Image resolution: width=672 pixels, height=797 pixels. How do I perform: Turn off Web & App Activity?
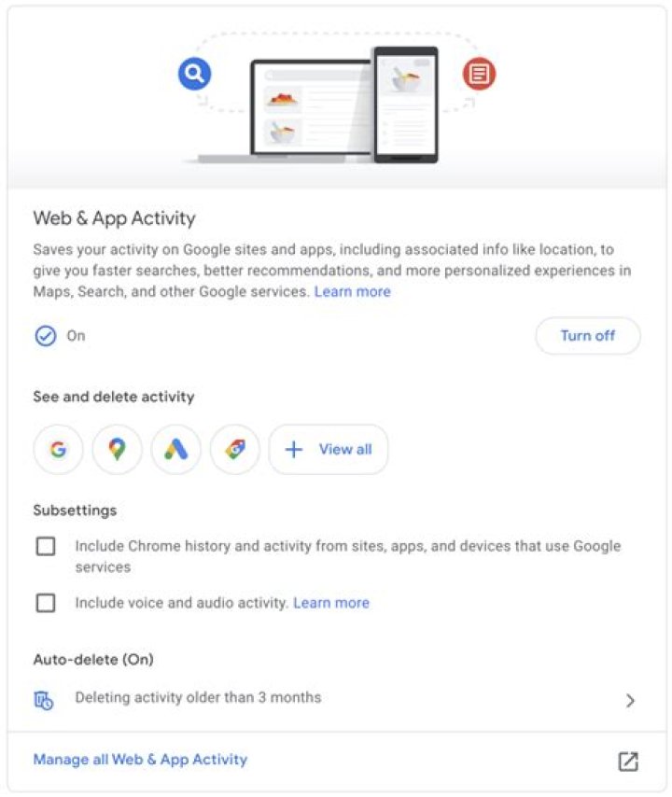[588, 335]
